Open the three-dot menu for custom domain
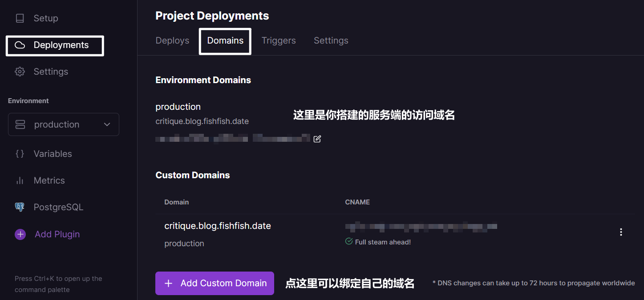The height and width of the screenshot is (300, 644). 621,232
